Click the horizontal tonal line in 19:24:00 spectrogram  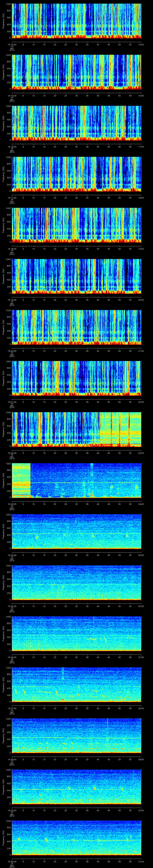pos(76,534)
